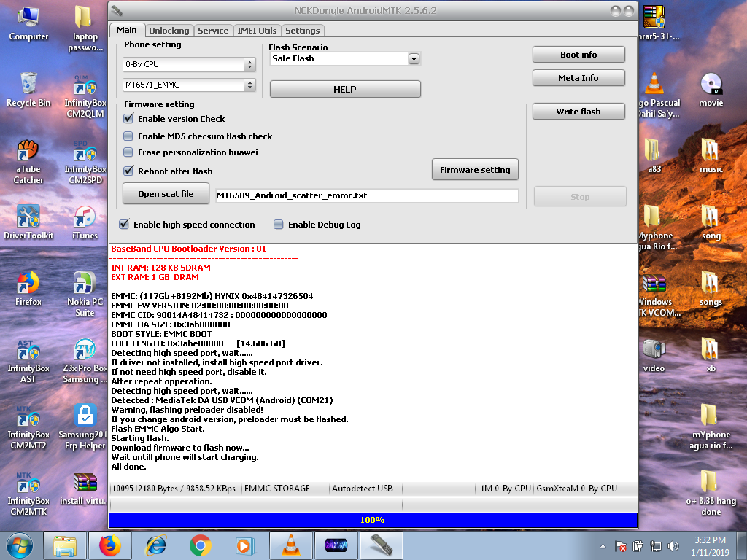This screenshot has width=747, height=560.
Task: Launch Firefox from the desktop
Action: 28,288
